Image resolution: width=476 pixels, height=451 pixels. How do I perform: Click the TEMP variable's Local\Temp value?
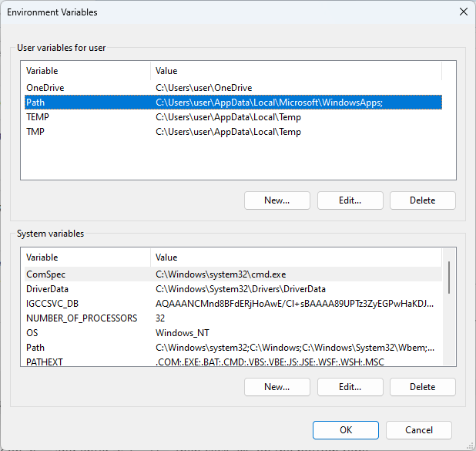tap(228, 117)
